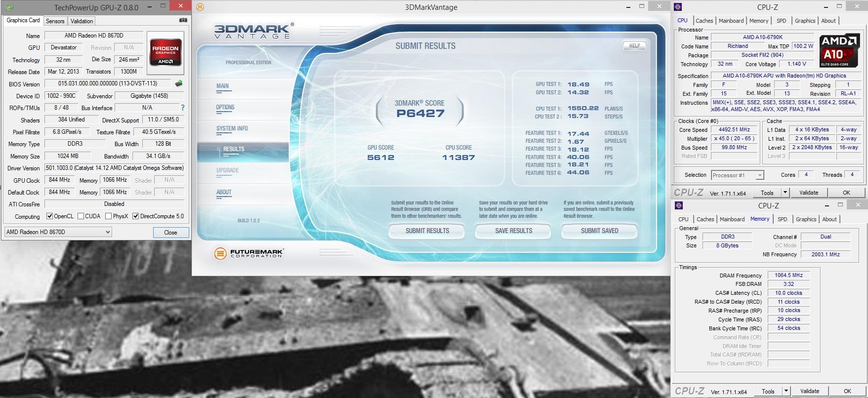Open SPD tab in bottom CPU-Z window
The width and height of the screenshot is (868, 398).
[783, 219]
